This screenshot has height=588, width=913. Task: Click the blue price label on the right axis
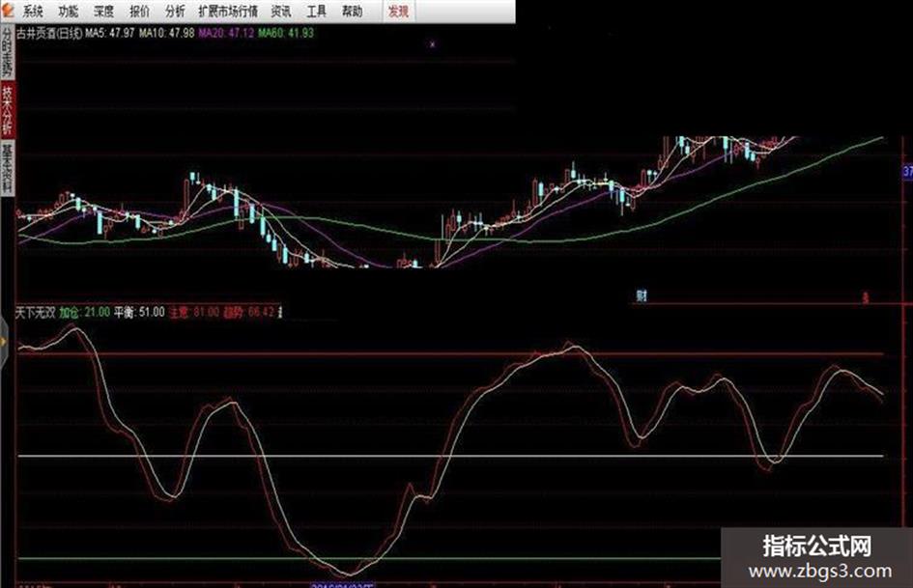click(x=907, y=172)
